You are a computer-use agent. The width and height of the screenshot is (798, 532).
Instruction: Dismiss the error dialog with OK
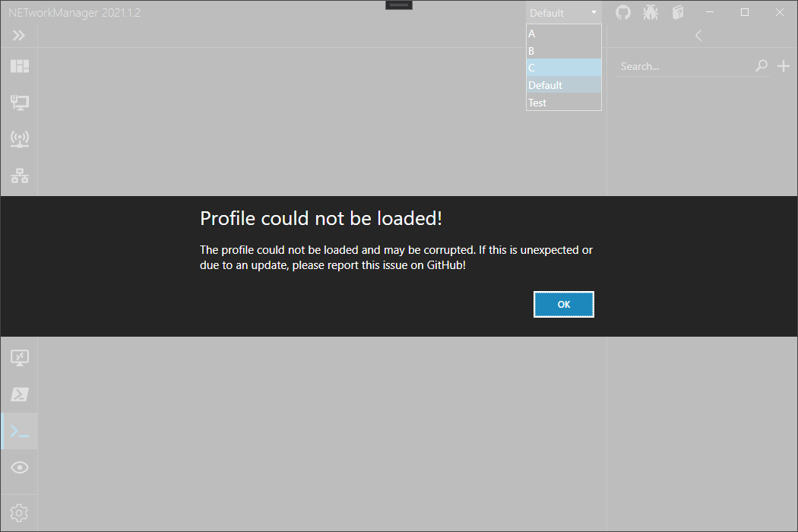tap(563, 303)
